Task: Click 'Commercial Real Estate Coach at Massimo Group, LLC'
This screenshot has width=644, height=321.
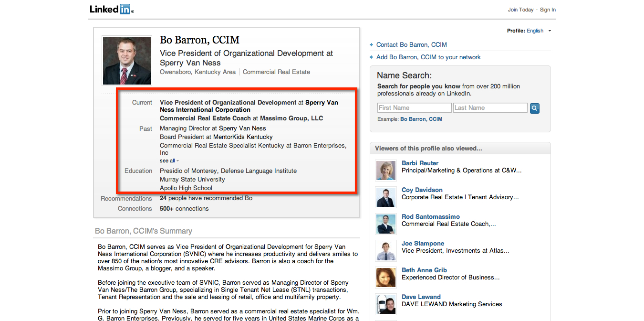Action: point(241,118)
